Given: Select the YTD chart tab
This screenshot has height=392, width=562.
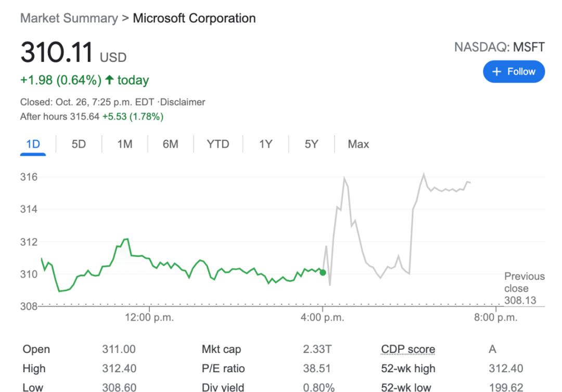Looking at the screenshot, I should (218, 144).
